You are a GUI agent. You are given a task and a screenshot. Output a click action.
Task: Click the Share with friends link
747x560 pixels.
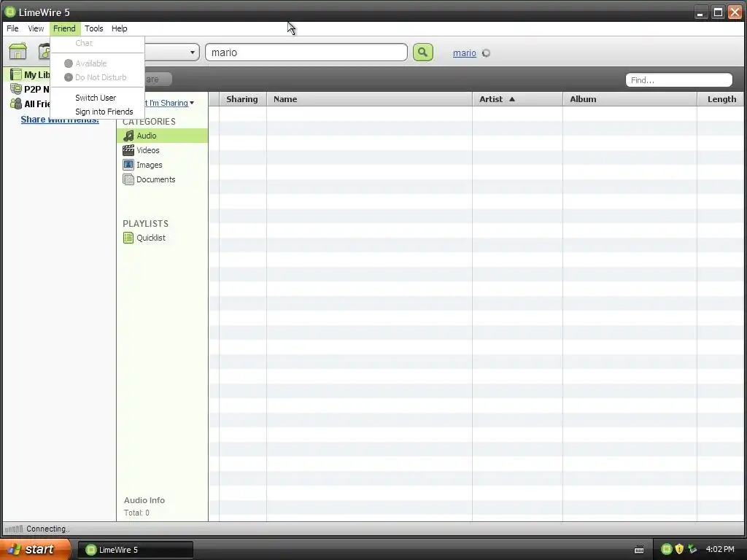click(x=60, y=120)
